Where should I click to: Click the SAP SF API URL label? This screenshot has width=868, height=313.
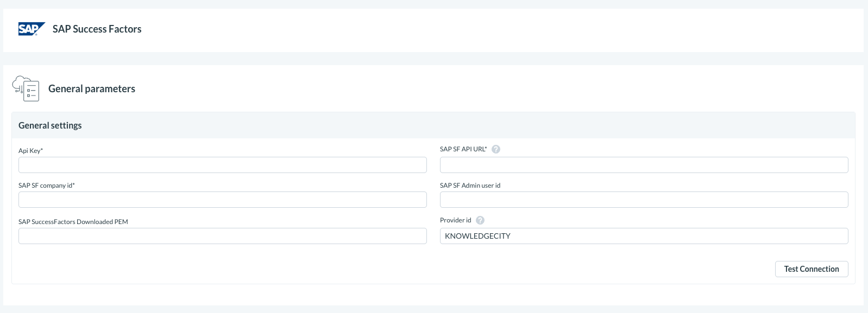(463, 149)
